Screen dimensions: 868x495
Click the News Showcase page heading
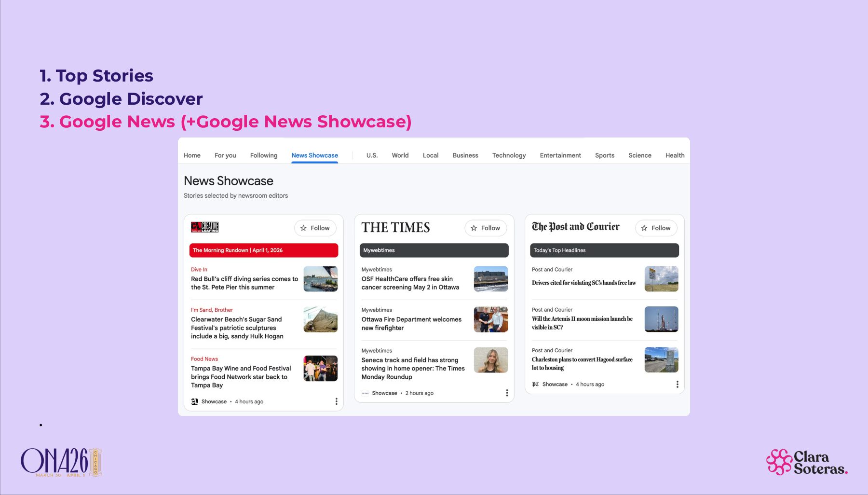tap(229, 181)
